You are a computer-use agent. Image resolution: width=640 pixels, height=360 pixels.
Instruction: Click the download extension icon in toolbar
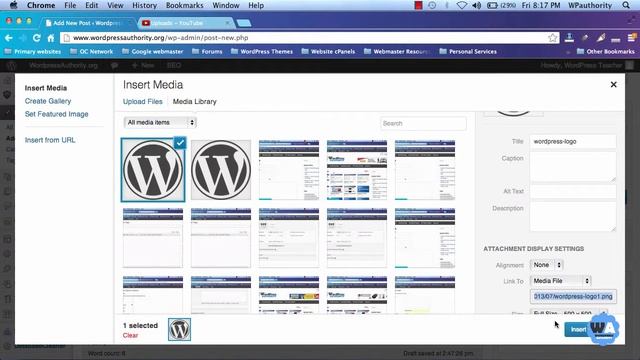[569, 38]
